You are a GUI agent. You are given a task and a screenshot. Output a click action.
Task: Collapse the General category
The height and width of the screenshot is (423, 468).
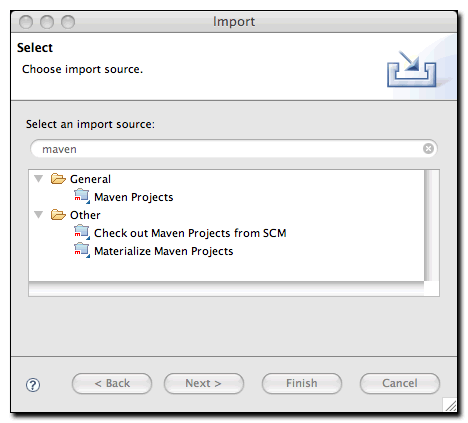pyautogui.click(x=39, y=179)
